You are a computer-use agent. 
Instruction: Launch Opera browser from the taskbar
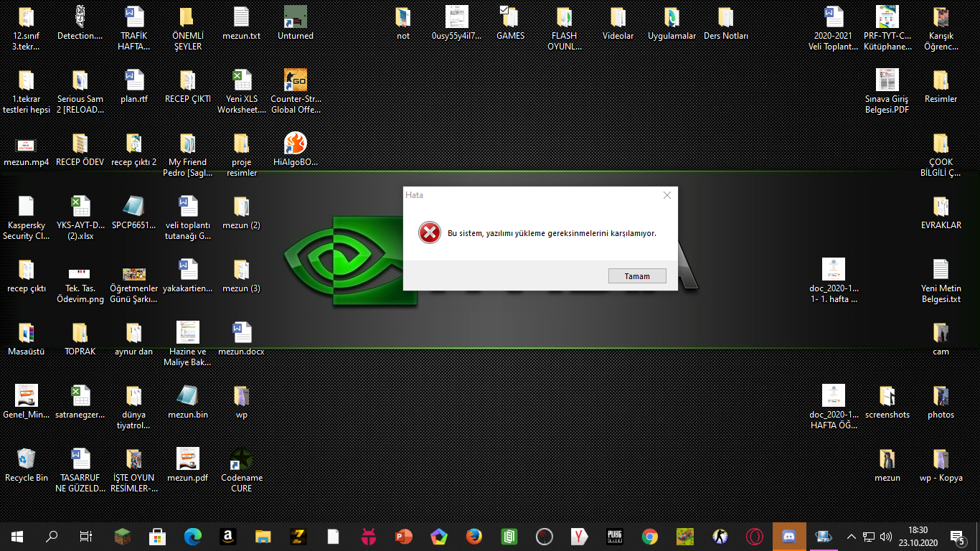754,536
